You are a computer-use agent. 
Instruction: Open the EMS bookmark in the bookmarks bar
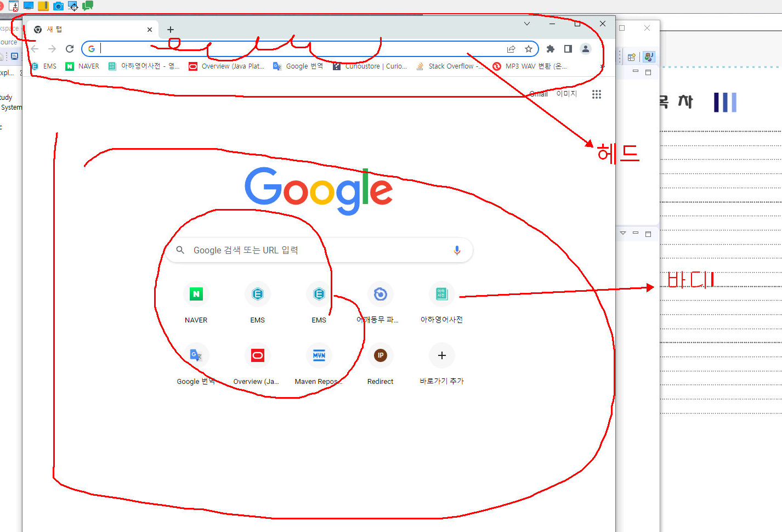click(44, 66)
